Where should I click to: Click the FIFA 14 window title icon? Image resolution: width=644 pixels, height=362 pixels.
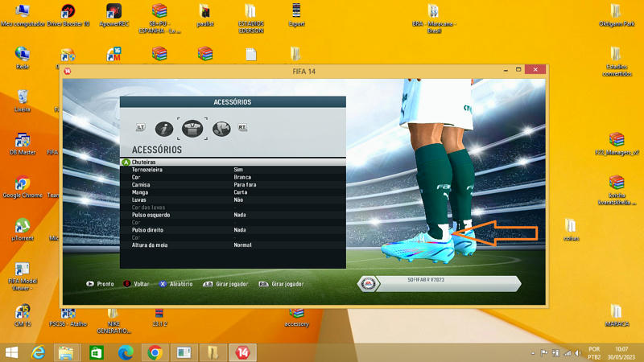[68, 72]
